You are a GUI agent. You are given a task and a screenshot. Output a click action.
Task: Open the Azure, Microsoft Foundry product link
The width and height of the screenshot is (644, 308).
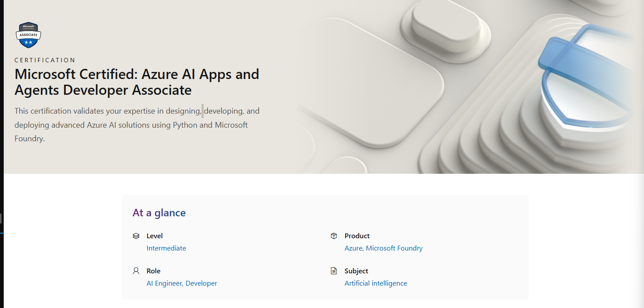pyautogui.click(x=384, y=248)
